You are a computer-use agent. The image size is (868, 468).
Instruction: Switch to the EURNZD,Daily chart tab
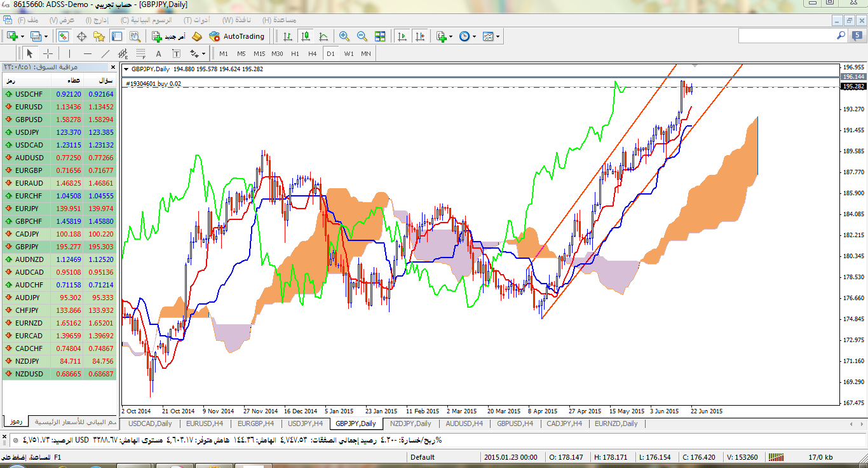[616, 423]
